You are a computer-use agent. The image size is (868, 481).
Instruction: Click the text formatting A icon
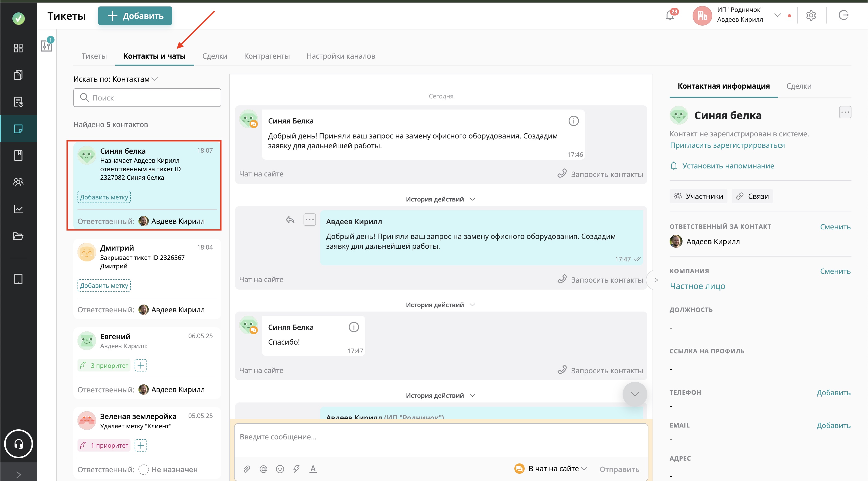click(313, 469)
